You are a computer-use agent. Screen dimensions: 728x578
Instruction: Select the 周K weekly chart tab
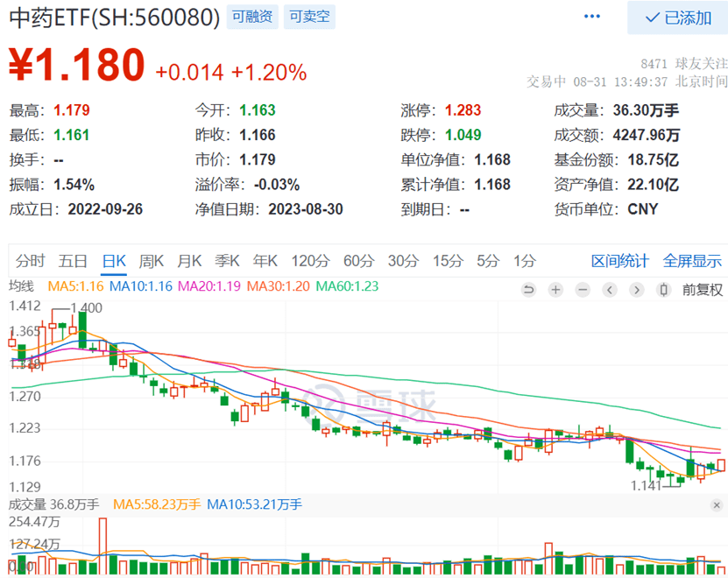coord(152,261)
